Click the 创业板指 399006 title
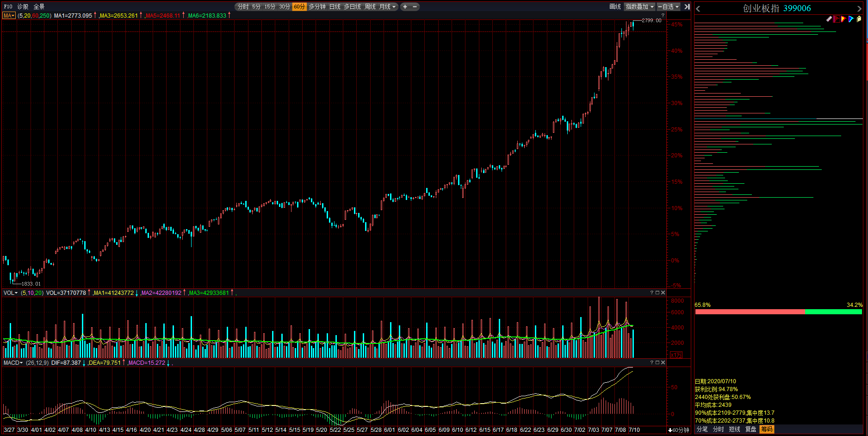Screen dimensions: 868x436 pyautogui.click(x=777, y=8)
